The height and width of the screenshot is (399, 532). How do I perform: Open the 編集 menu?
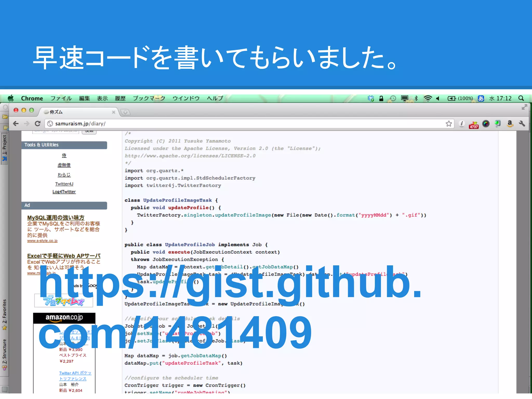pos(84,98)
